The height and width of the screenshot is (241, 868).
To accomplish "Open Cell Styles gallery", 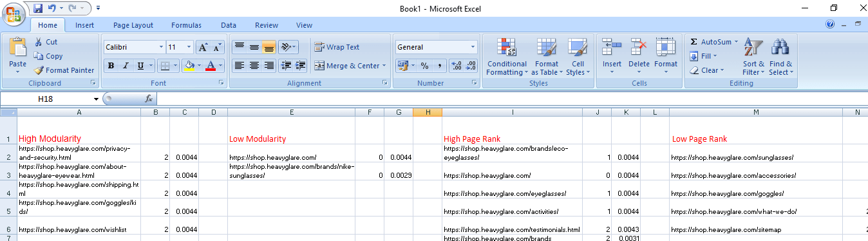I will 578,57.
